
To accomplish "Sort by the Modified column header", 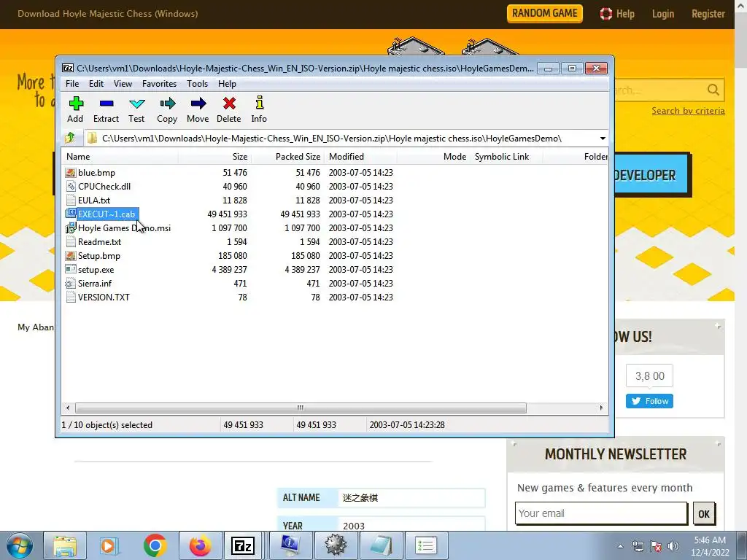I will point(360,157).
